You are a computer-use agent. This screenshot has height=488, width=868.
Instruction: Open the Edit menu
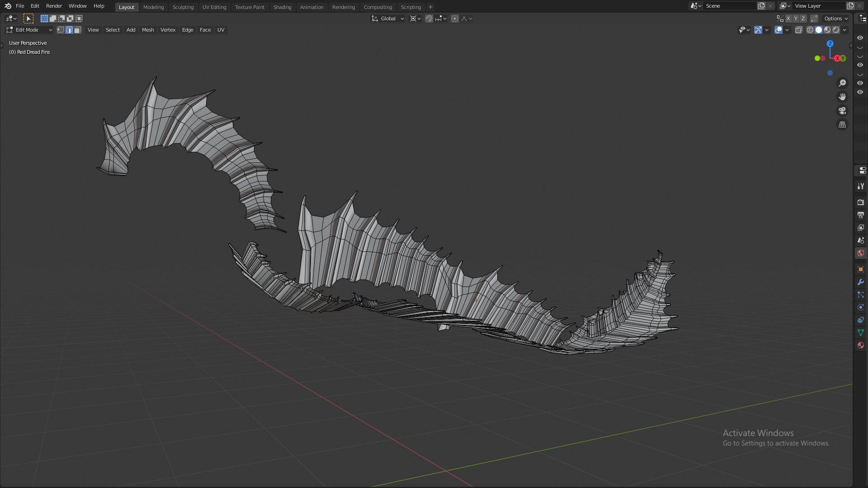click(35, 6)
